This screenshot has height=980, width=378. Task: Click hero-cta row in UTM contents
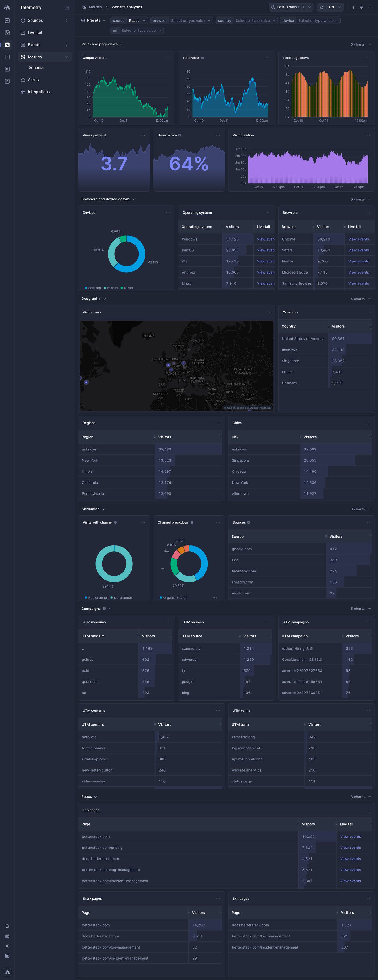click(x=150, y=737)
